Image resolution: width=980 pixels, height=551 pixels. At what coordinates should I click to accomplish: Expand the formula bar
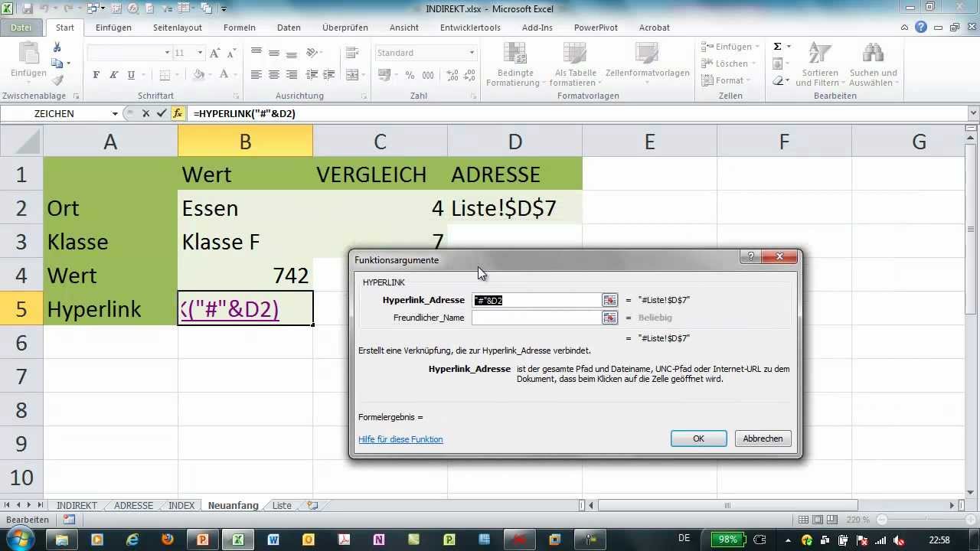click(973, 113)
